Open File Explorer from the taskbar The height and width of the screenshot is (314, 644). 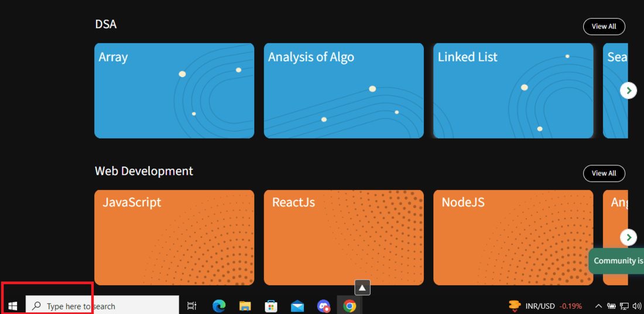[x=245, y=306]
